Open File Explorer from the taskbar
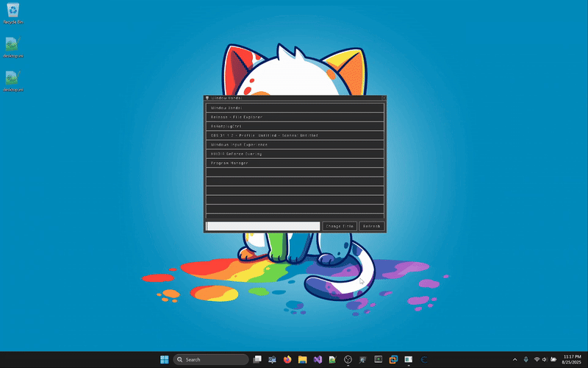588x368 pixels. pos(303,359)
